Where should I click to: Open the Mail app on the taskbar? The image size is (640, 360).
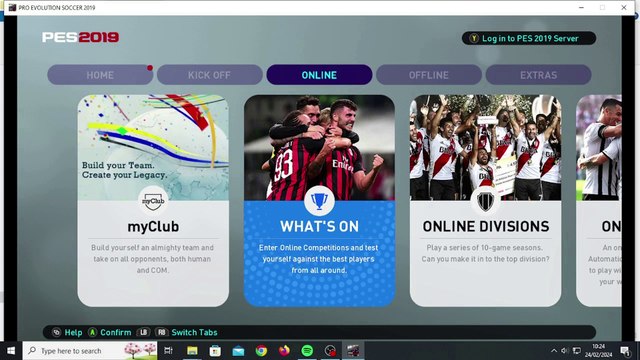pos(238,351)
